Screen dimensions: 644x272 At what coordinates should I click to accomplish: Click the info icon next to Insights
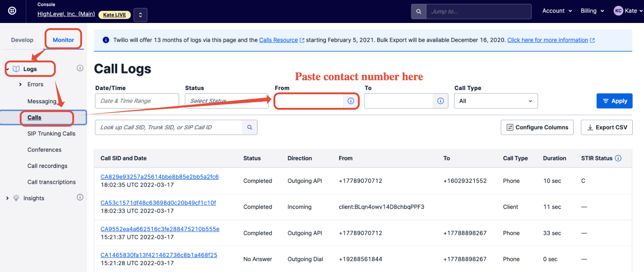80,197
